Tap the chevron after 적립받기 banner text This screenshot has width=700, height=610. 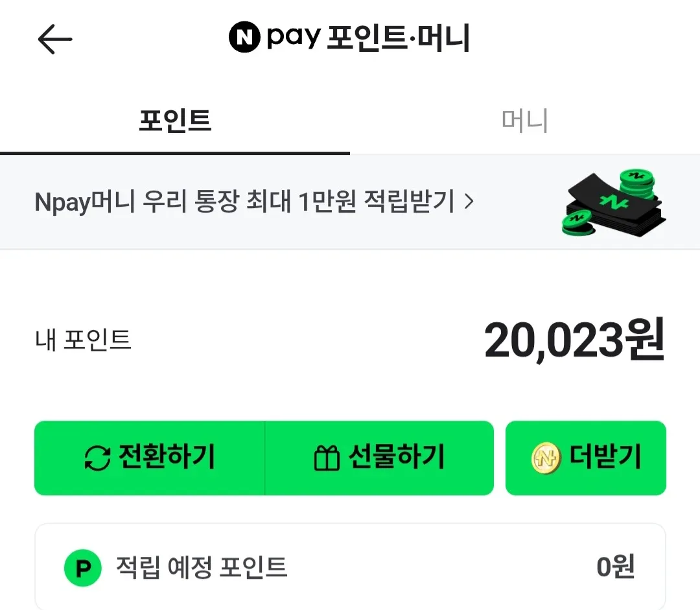click(469, 202)
